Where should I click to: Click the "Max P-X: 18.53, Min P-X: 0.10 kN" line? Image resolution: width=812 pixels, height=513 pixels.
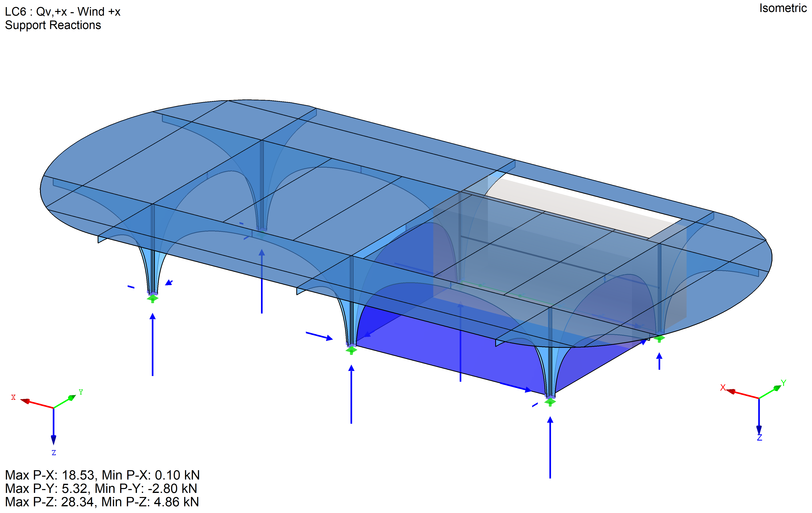[x=102, y=475]
